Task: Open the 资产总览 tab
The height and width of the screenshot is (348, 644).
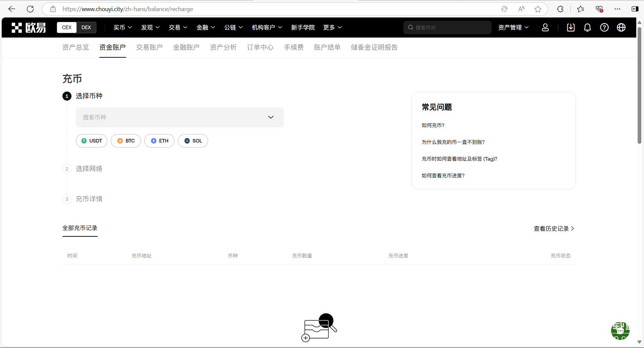Action: [x=76, y=47]
